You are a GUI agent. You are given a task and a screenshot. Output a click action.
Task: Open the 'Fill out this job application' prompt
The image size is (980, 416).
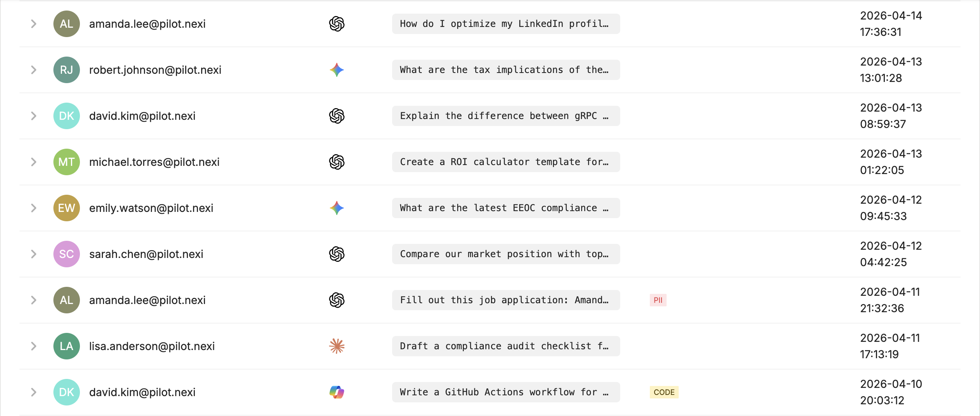click(506, 300)
